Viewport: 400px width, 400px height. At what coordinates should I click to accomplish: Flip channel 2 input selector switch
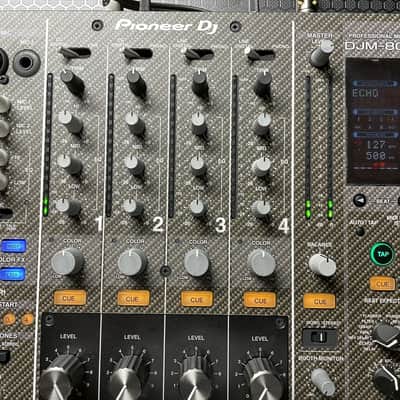coord(138,53)
